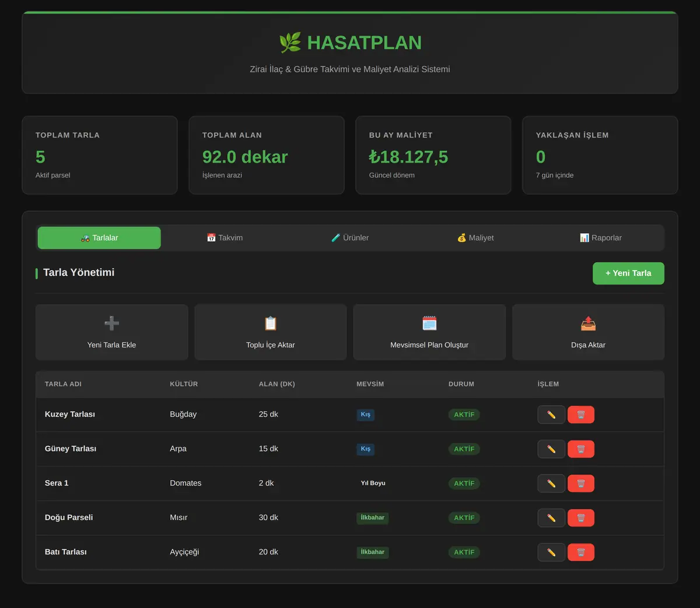Click the AKTİF status badge for Batı Tarlası

click(464, 553)
